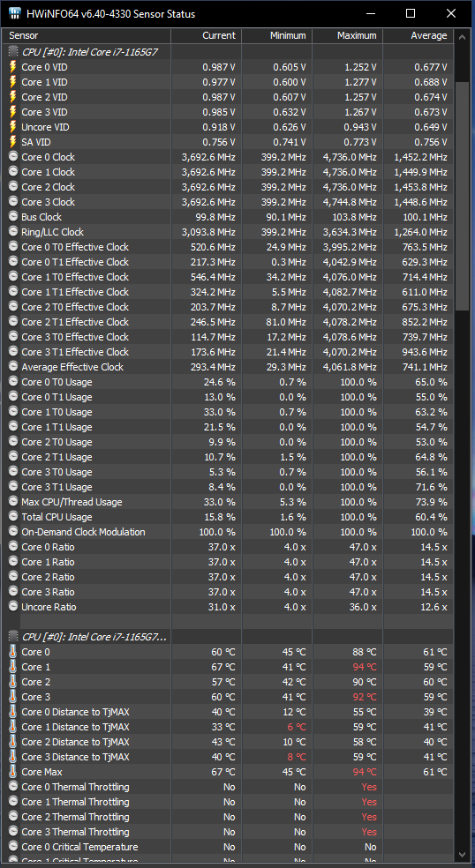
Task: Select the Core 1 T0 Usage row
Action: coord(229,412)
